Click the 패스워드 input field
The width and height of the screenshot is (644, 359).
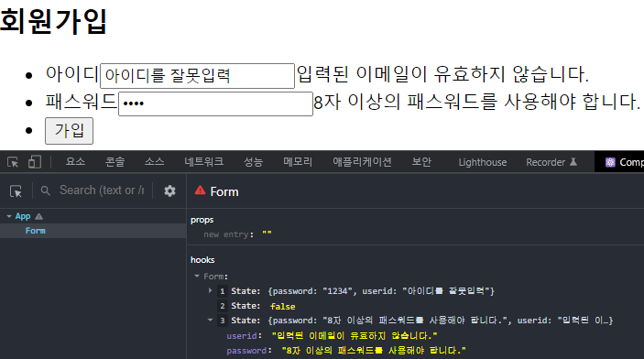(215, 103)
